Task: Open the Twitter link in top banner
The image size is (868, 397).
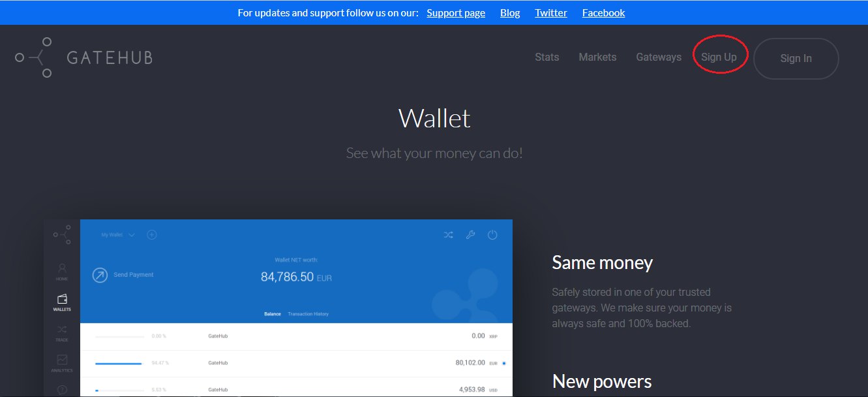Action: click(x=551, y=13)
